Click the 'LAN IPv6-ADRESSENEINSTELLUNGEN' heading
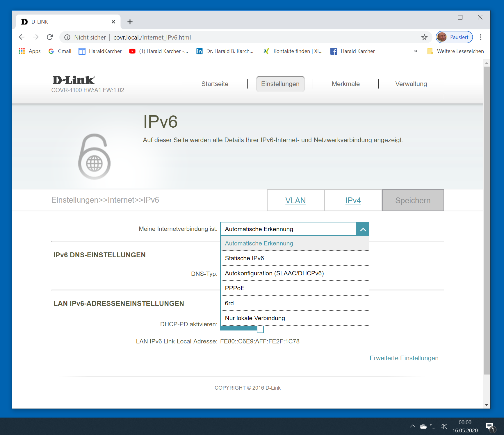Screen dimensions: 504x435 (x=119, y=304)
